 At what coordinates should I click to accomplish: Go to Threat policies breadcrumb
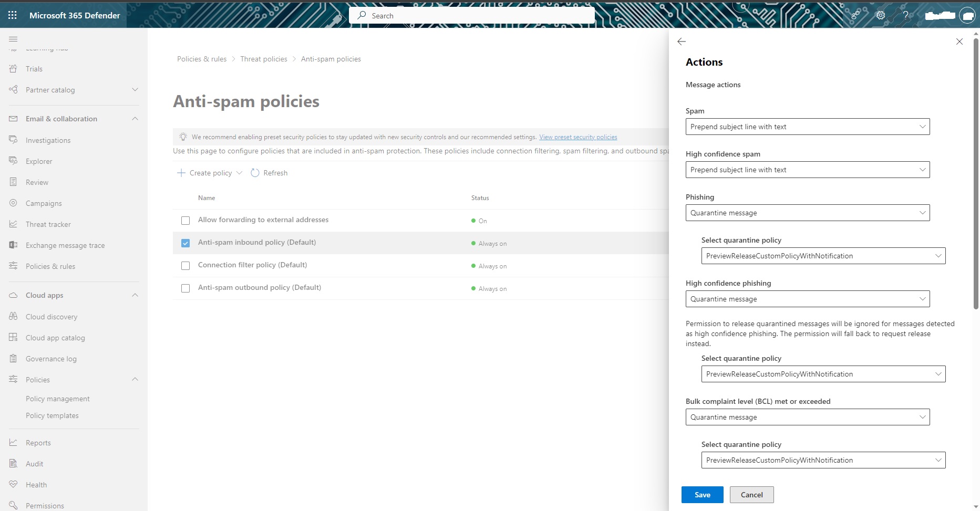click(x=264, y=59)
